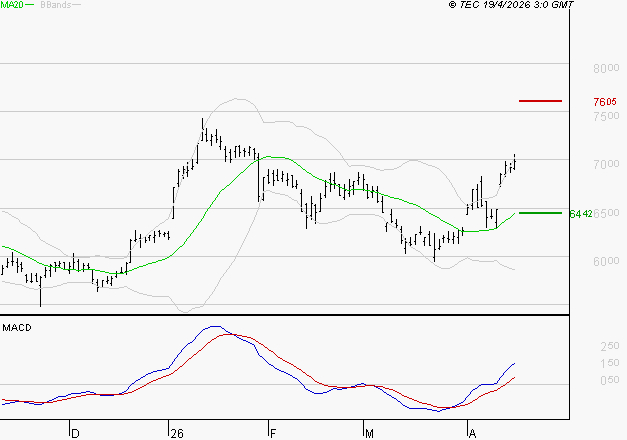627x440 pixels.
Task: Click the TEC copyright timestamp text
Action: coord(511,5)
